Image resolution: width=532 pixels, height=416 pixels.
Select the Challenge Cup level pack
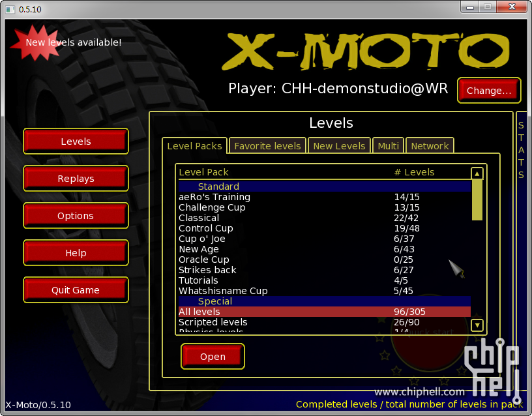click(325, 207)
